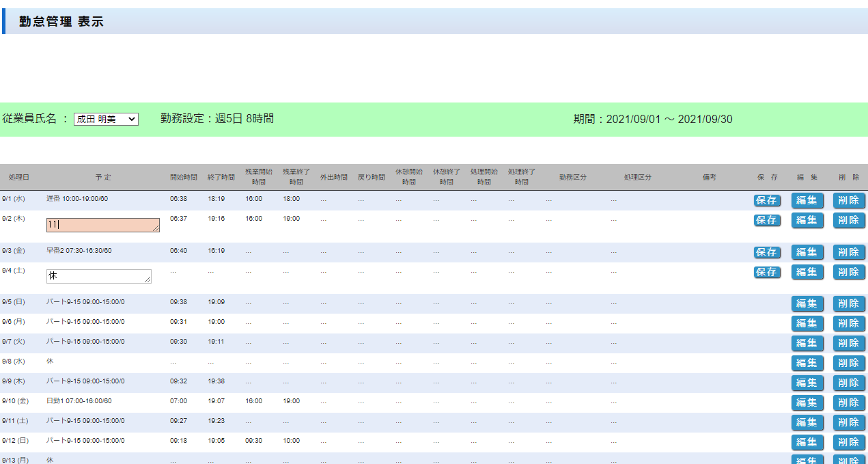The image size is (868, 464).
Task: Delete the 9/6 attendance row
Action: click(x=848, y=323)
